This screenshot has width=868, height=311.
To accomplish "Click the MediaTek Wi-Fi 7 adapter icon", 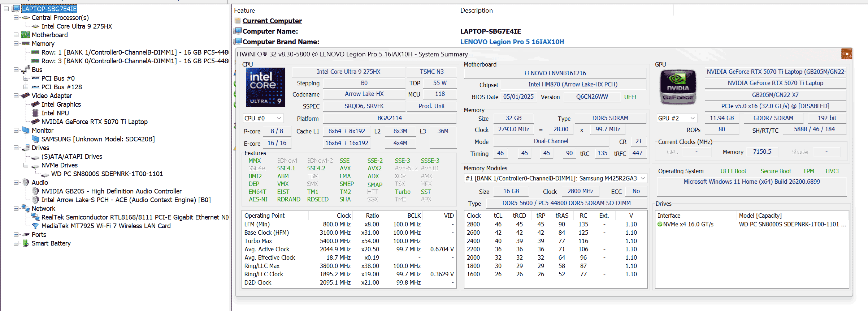I will pos(35,226).
